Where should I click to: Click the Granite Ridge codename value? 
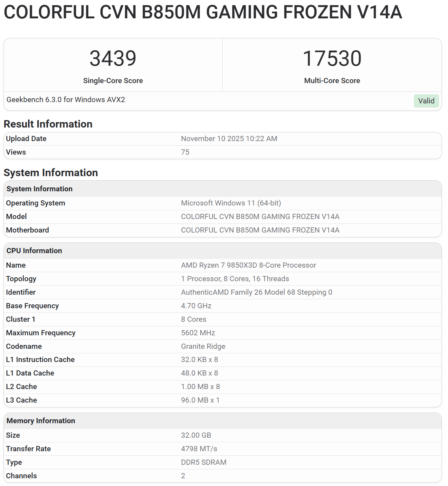pos(203,346)
